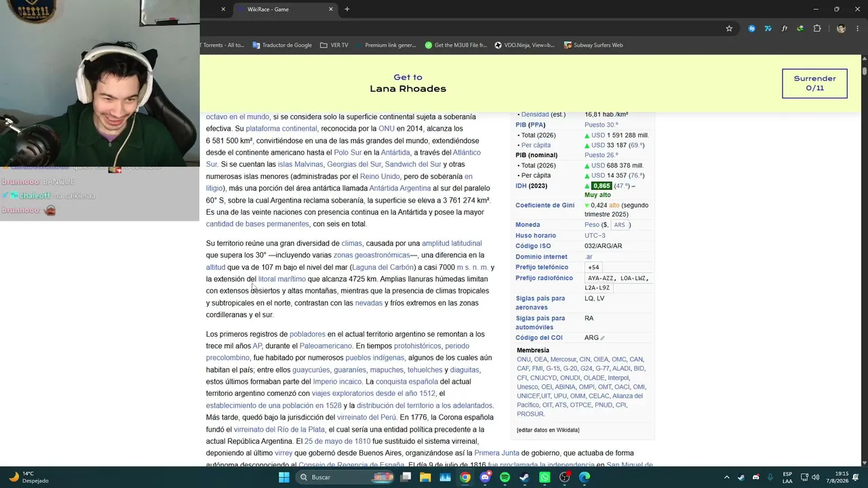Click the microphone system tray icon
Viewport: 868px width, 488px height.
click(771, 477)
